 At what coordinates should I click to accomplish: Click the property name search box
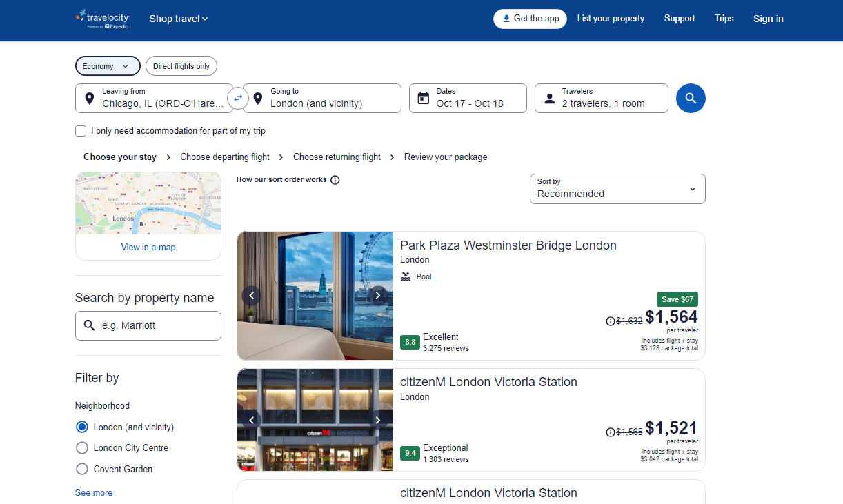148,325
